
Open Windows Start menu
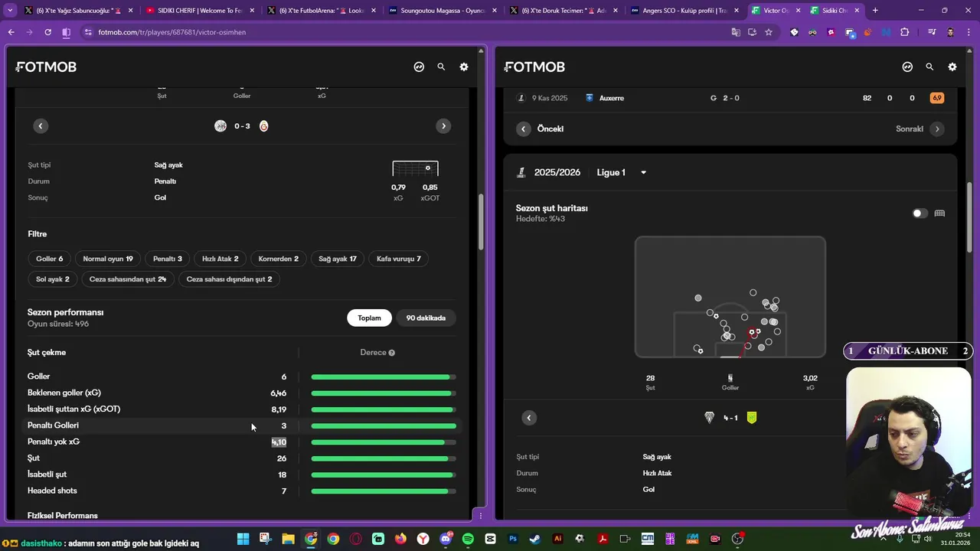click(243, 539)
